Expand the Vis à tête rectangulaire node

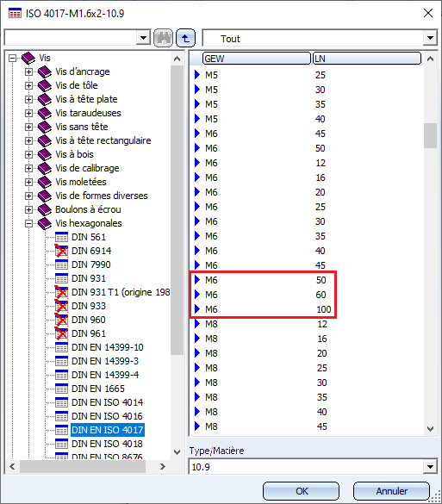(x=28, y=141)
